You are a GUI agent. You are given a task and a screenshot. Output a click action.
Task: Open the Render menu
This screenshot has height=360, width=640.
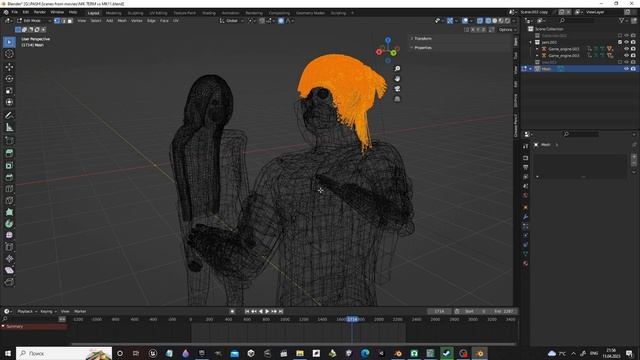tap(40, 12)
